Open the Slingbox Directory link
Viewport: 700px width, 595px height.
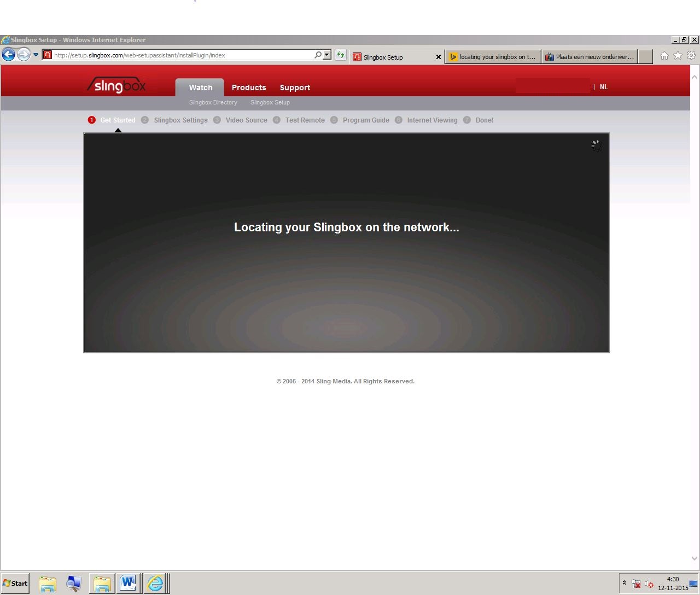pyautogui.click(x=213, y=102)
